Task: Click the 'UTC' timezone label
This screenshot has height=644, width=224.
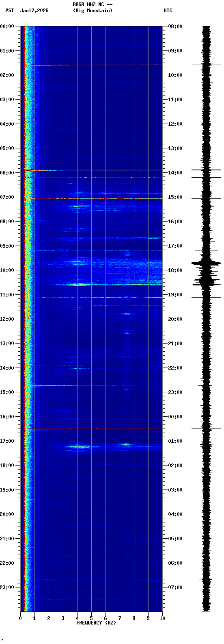Action: click(168, 11)
